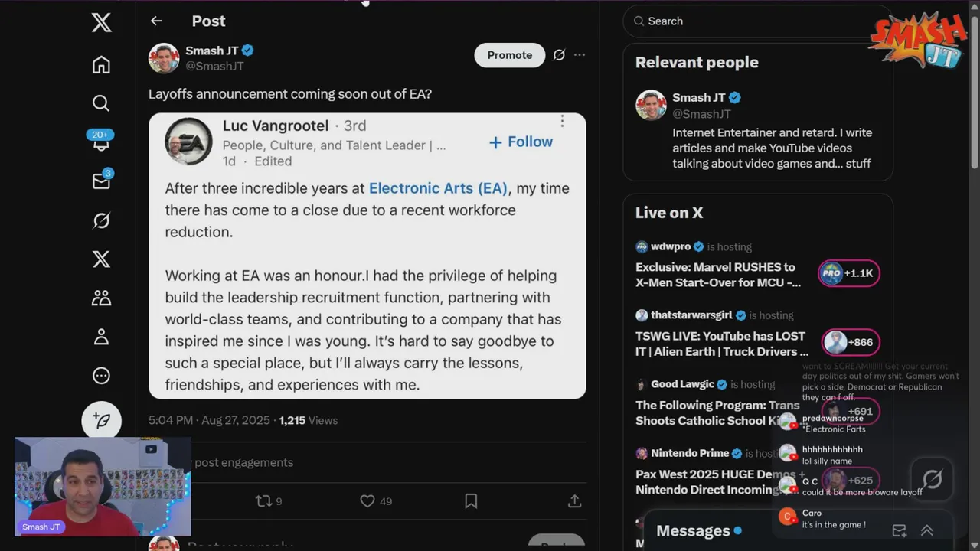
Task: Share the post using upload icon
Action: click(574, 500)
